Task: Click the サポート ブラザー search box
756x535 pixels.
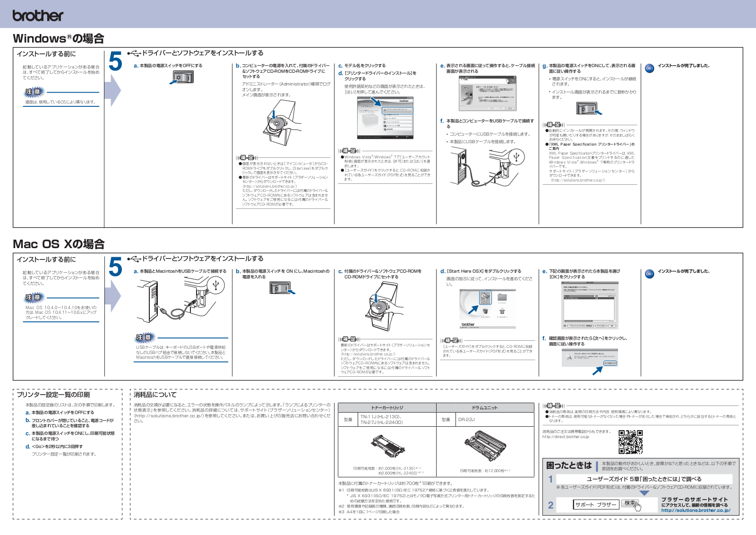Action: coord(595,505)
